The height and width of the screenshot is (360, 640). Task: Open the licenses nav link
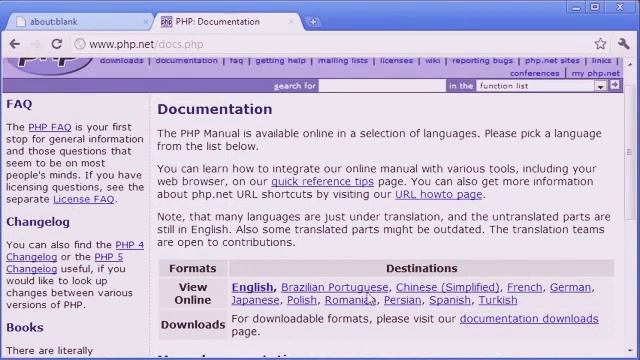point(396,60)
